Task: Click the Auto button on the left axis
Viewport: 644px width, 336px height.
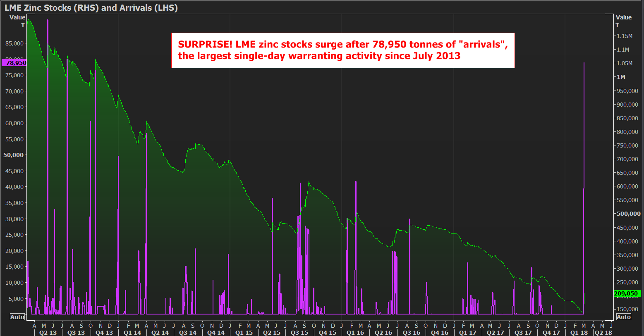Action: (x=17, y=317)
